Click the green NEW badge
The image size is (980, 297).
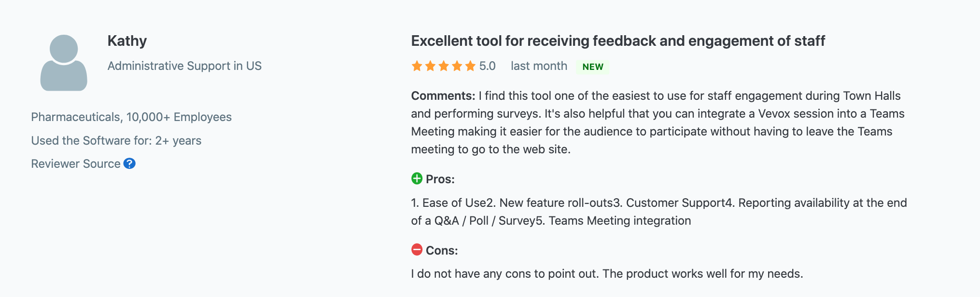point(592,67)
